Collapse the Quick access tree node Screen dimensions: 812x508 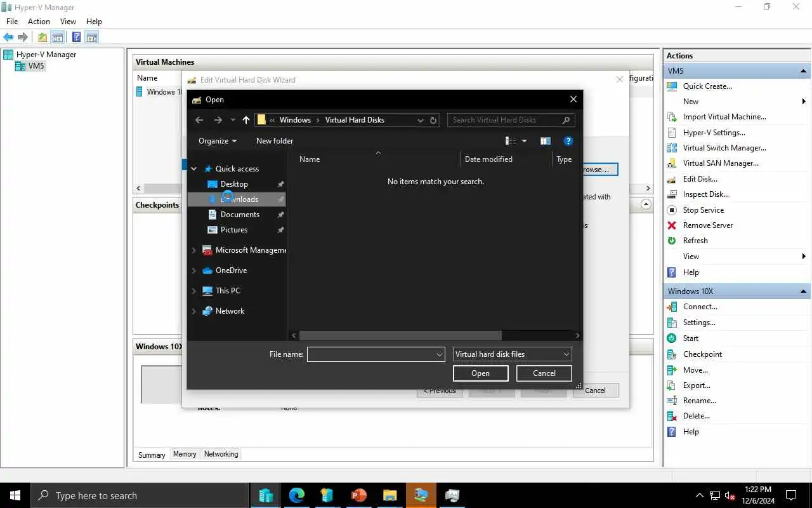tap(194, 169)
